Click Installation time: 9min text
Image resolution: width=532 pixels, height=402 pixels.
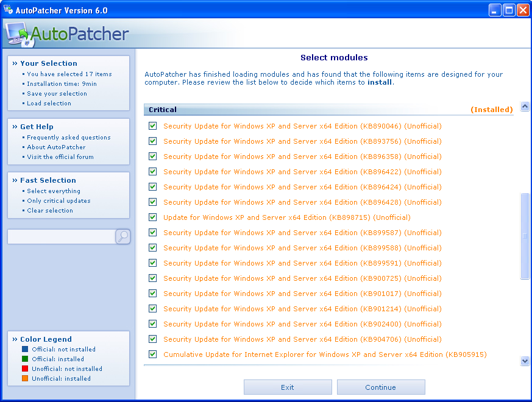pos(62,84)
